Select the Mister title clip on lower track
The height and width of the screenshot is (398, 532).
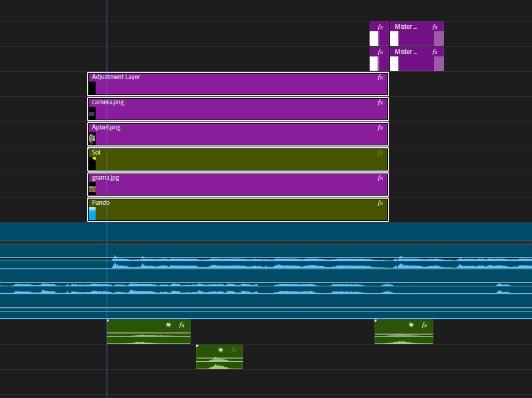(x=417, y=59)
